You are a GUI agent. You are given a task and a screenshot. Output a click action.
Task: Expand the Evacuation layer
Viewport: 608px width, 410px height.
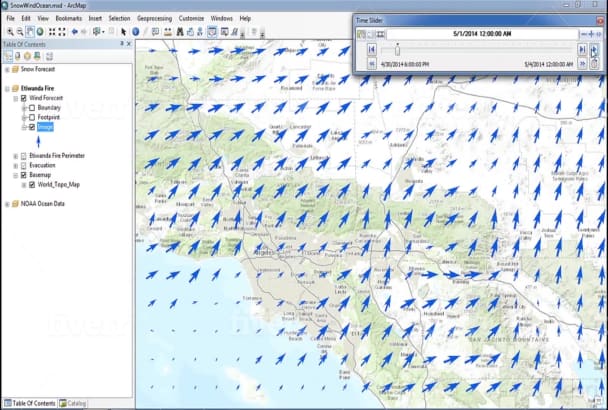tap(16, 166)
